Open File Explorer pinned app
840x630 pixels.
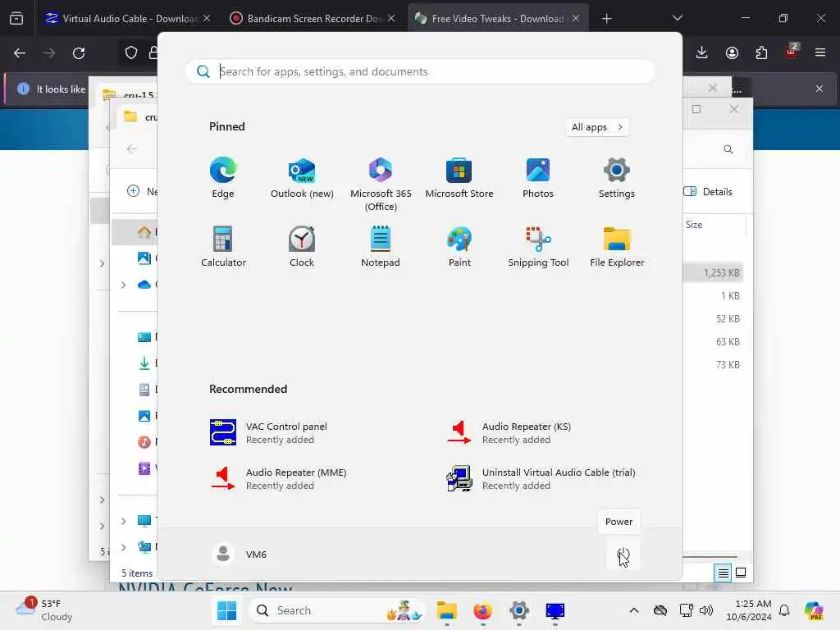tap(617, 246)
